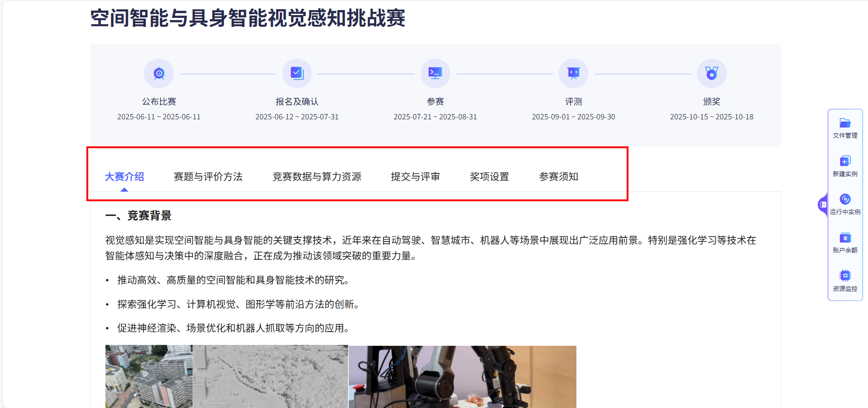Click the 评测 presentation board icon
Viewport: 868px width, 408px height.
pos(573,73)
